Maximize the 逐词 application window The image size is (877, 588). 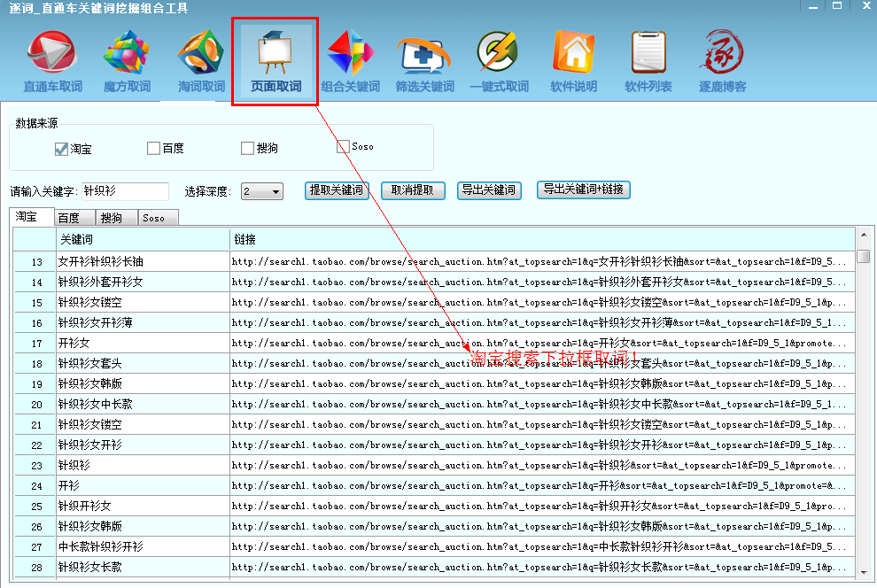click(837, 6)
